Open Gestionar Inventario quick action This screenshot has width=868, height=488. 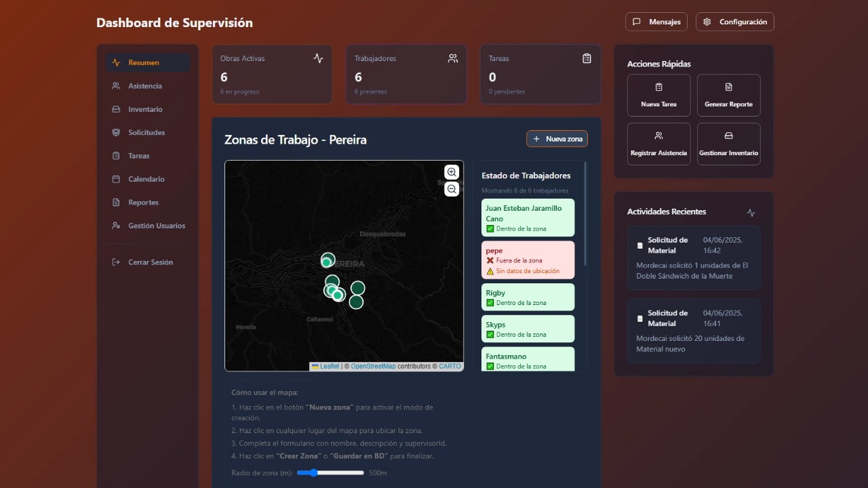pyautogui.click(x=728, y=144)
